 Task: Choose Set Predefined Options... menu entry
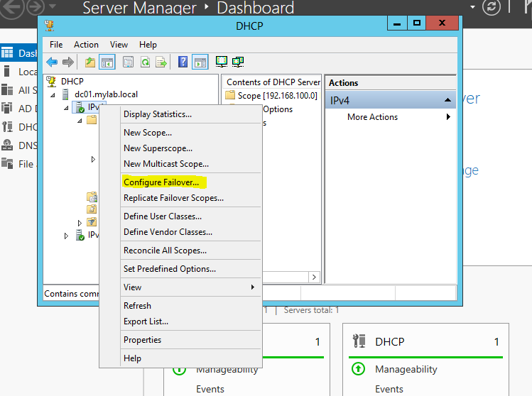coord(190,269)
